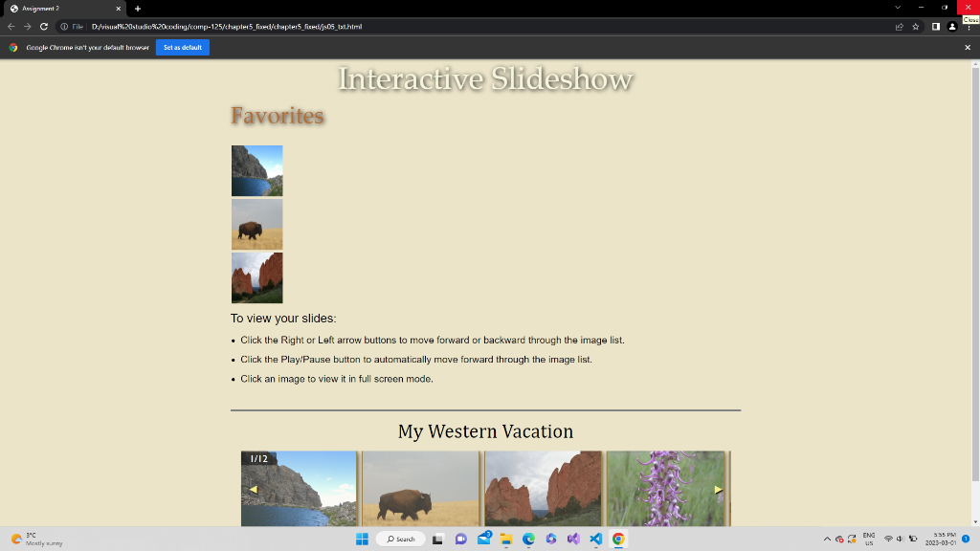Open the notification badge in tray

(x=966, y=540)
